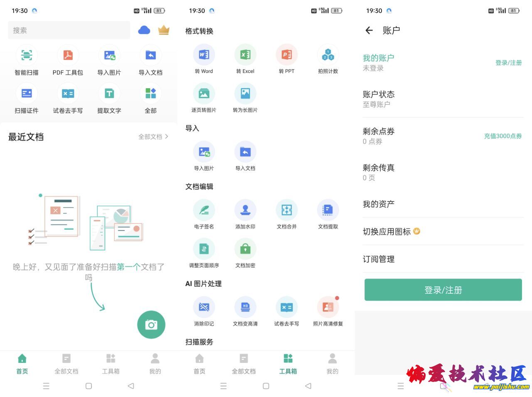The image size is (532, 397).
Task: Open the 添加水印 watermark tool
Action: (x=245, y=210)
